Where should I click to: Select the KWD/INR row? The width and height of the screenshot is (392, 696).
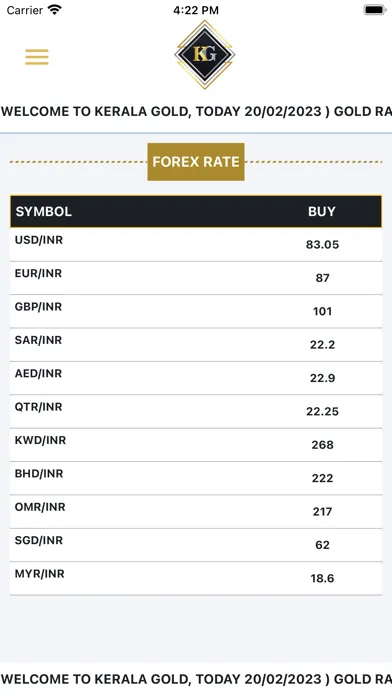coord(196,445)
